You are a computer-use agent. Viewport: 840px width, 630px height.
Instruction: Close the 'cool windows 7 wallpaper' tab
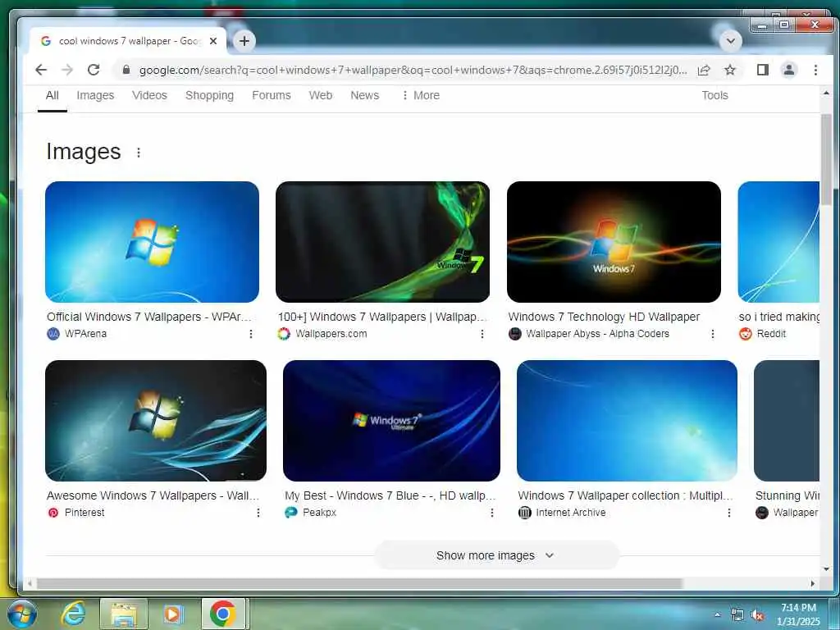tap(213, 41)
